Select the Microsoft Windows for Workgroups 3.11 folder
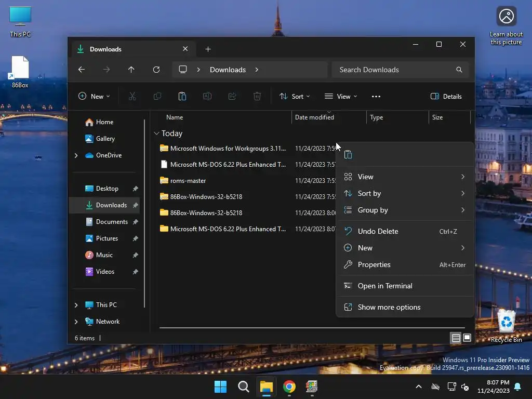 [222, 149]
